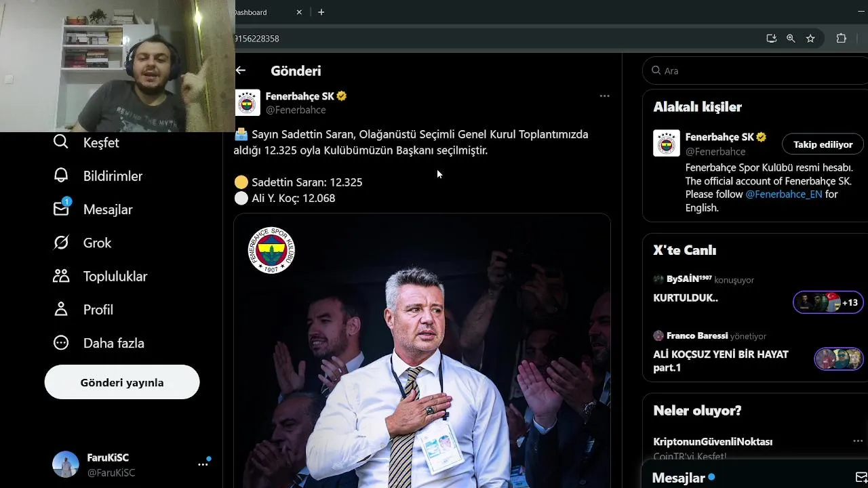Open Mesajlar envelope icon with unread badge

(x=62, y=208)
